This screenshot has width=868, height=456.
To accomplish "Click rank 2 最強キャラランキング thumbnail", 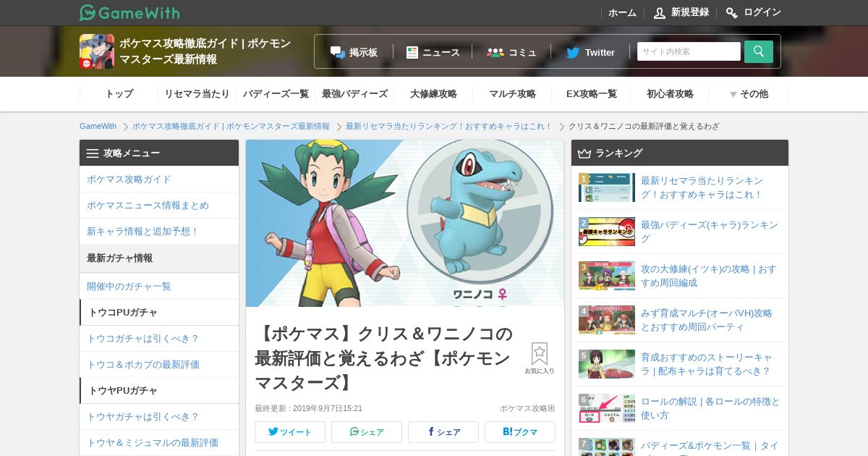I will click(607, 232).
